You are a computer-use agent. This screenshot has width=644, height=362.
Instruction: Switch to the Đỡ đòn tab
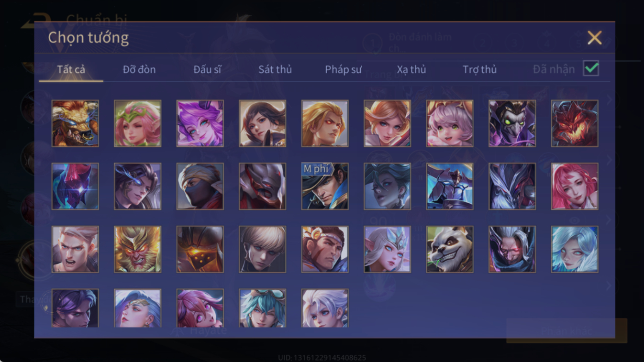(x=139, y=69)
